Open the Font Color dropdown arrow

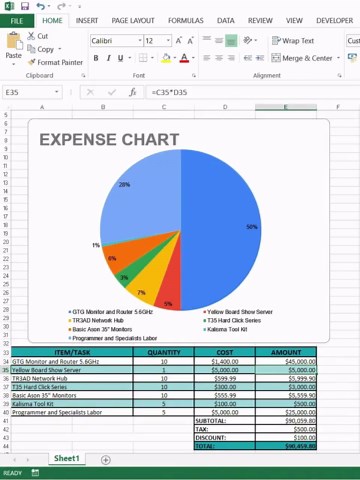(x=193, y=58)
